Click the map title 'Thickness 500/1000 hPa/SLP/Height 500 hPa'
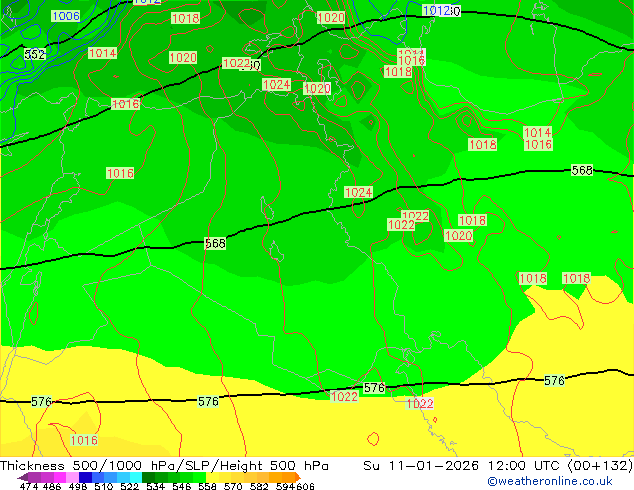 164,465
